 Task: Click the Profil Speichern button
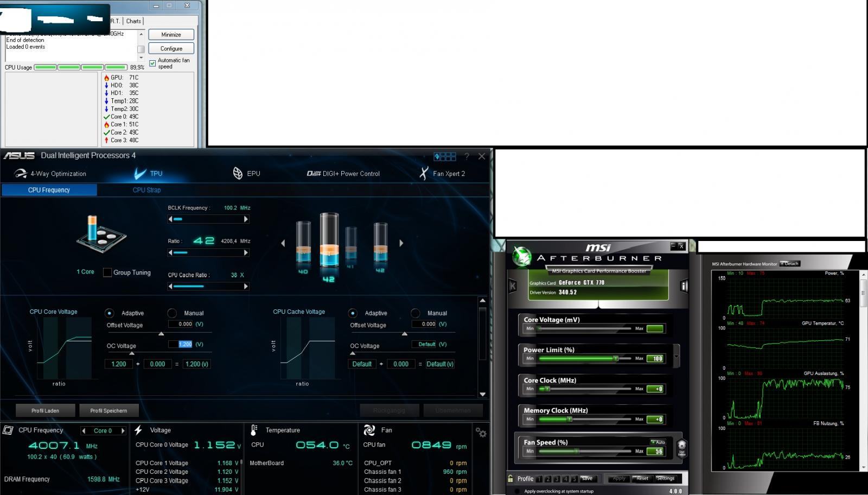[x=108, y=410]
